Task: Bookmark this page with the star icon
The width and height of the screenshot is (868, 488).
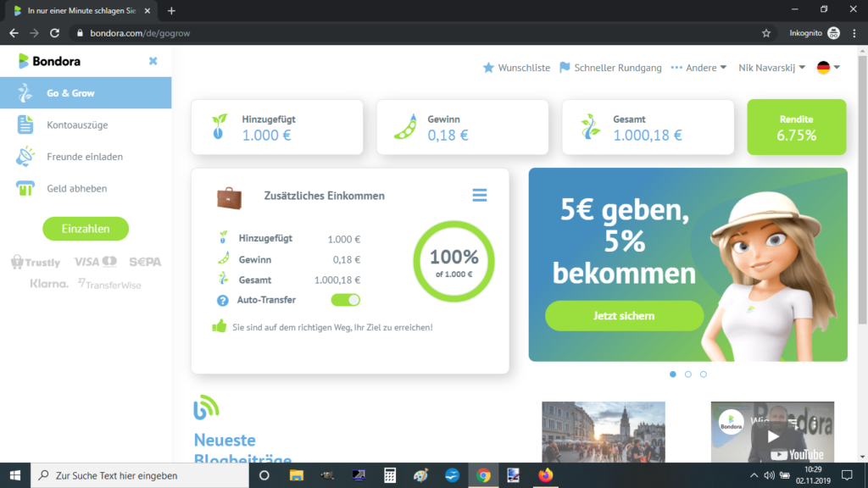Action: click(x=766, y=33)
